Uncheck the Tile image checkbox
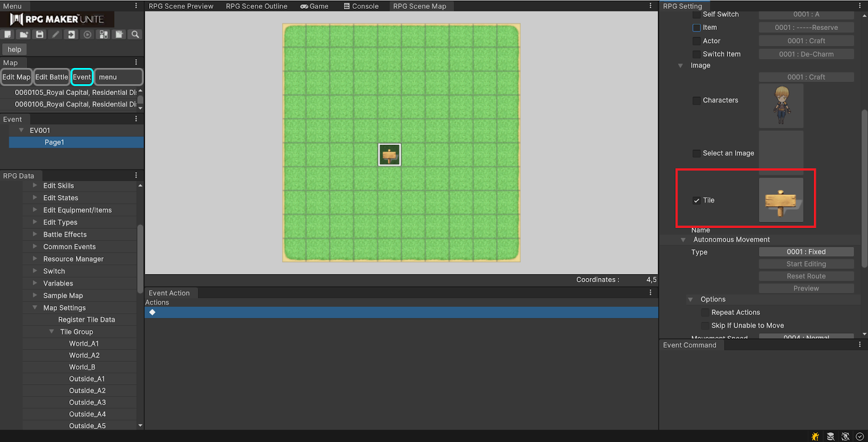868x442 pixels. 697,200
